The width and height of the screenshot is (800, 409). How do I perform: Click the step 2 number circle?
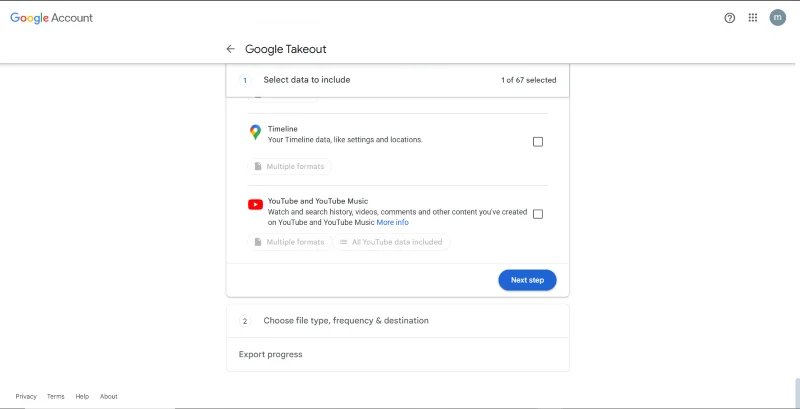[x=245, y=321]
